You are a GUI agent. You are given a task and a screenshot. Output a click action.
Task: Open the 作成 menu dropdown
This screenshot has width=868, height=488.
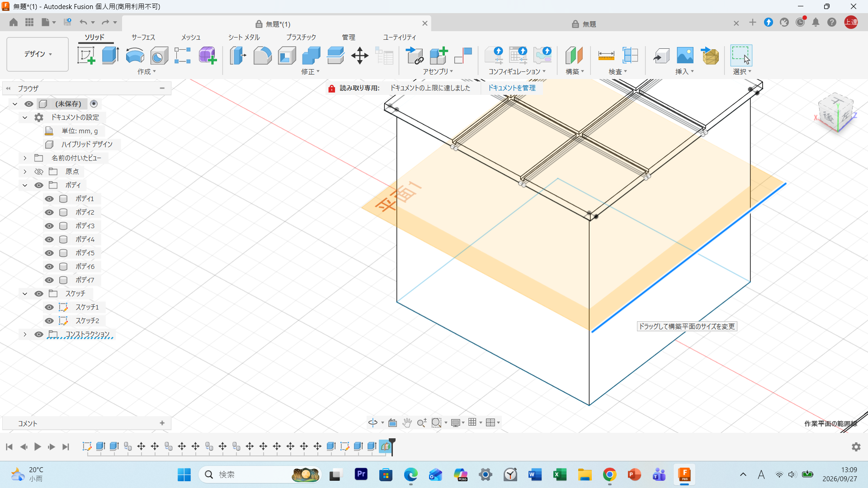(x=147, y=72)
